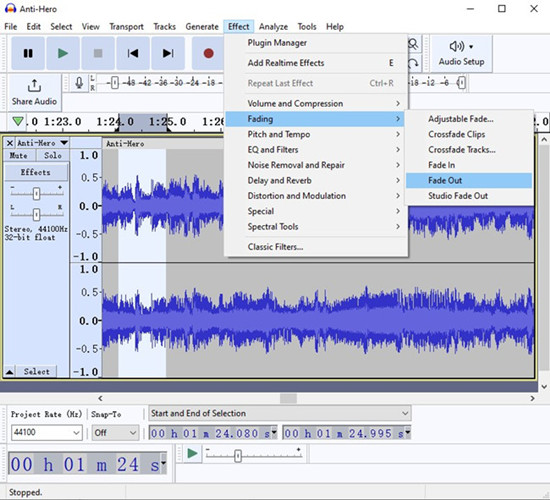Click the redo arrow icon in toolbar
550x500 pixels.
click(413, 64)
